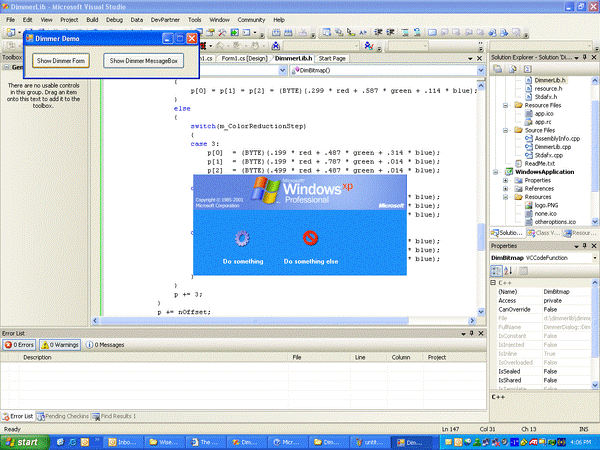Image resolution: width=600 pixels, height=450 pixels.
Task: Click the blue person icon in second toolbar row
Action: tap(276, 46)
